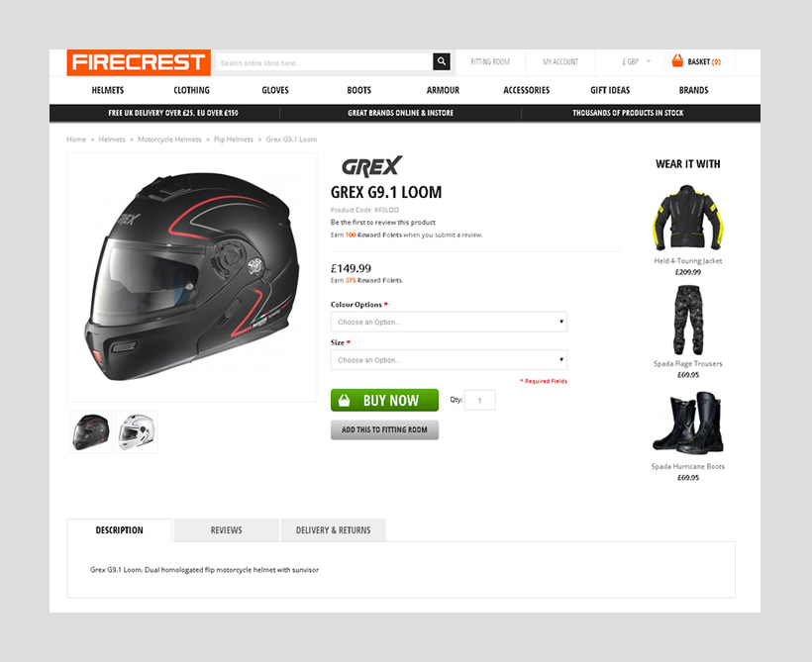Open the Spada Hurricane Boots image
The width and height of the screenshot is (812, 662).
pos(687,424)
